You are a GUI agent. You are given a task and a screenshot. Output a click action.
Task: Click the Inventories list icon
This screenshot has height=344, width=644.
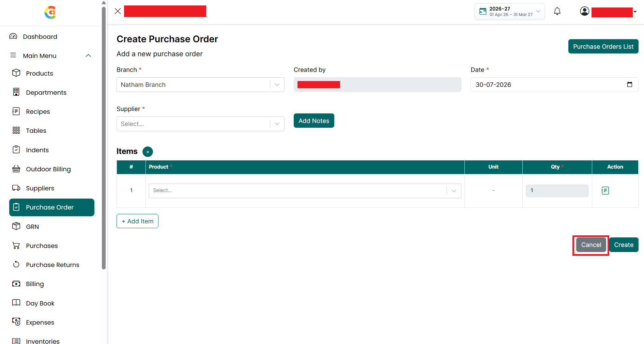click(16, 341)
